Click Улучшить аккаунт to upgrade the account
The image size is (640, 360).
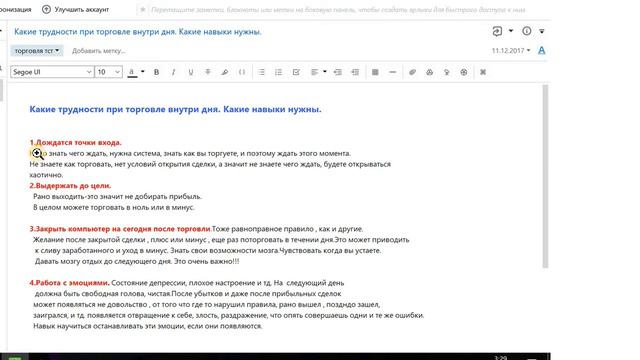82,9
